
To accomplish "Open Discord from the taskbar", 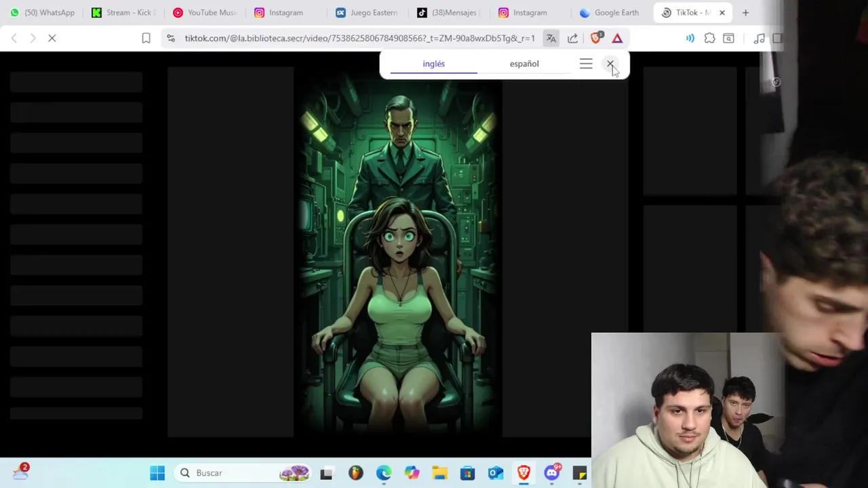I will click(552, 472).
